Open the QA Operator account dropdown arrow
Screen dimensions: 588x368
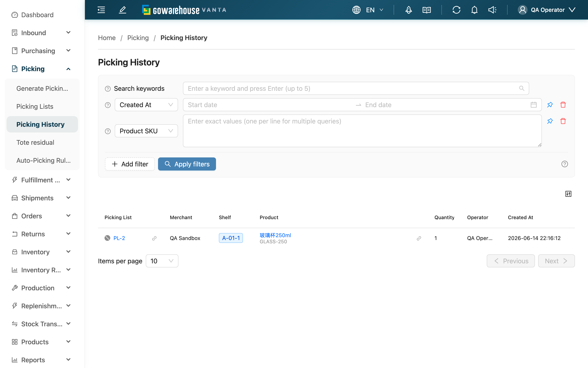coord(572,10)
